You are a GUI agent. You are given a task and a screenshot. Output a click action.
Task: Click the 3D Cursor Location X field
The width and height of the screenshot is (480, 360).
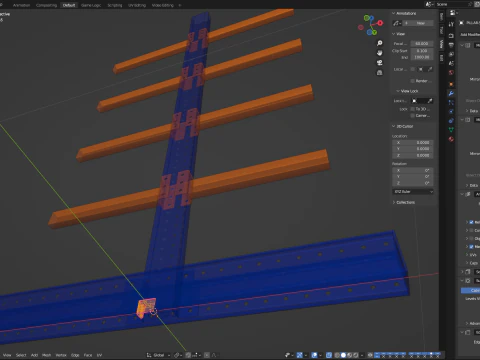(x=413, y=143)
